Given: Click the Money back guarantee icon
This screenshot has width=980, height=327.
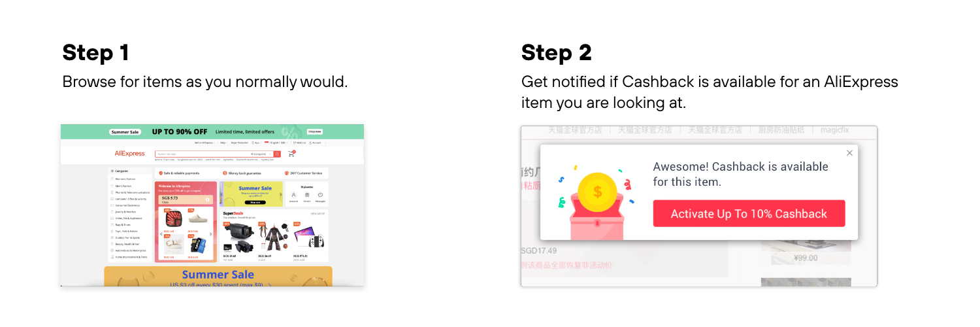Looking at the screenshot, I should coord(225,173).
